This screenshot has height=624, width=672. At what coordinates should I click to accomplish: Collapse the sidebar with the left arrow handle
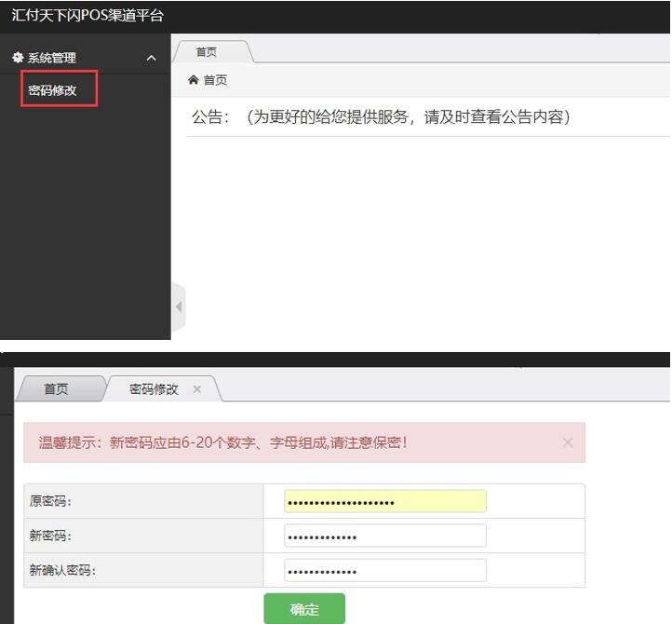pos(179,307)
